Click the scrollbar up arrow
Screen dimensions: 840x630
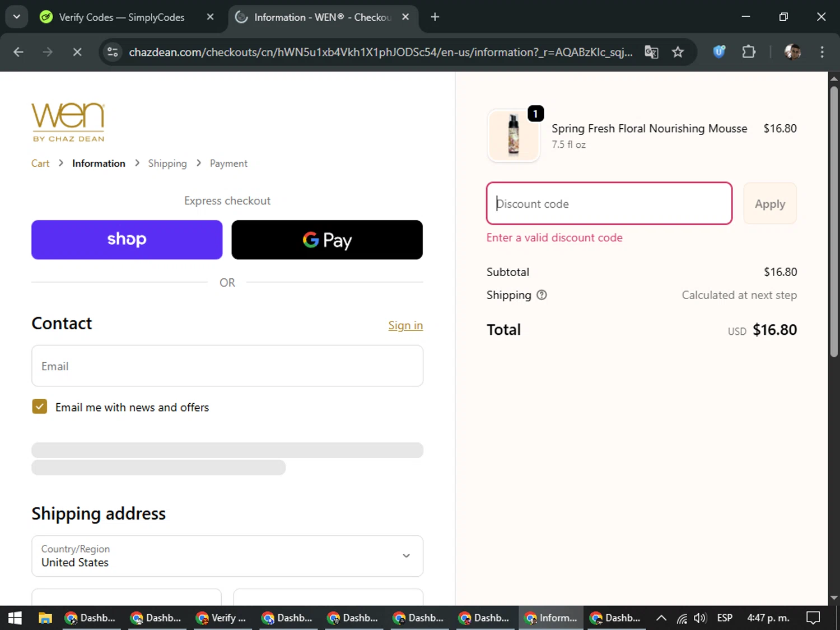[834, 78]
